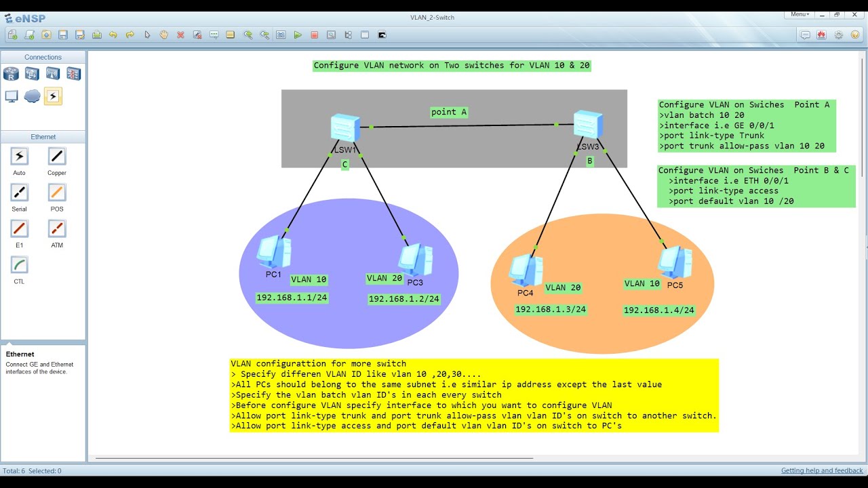Click the green title 'Configure VLAN network on Two switches'
Screen dimensions: 868x488
coord(452,66)
